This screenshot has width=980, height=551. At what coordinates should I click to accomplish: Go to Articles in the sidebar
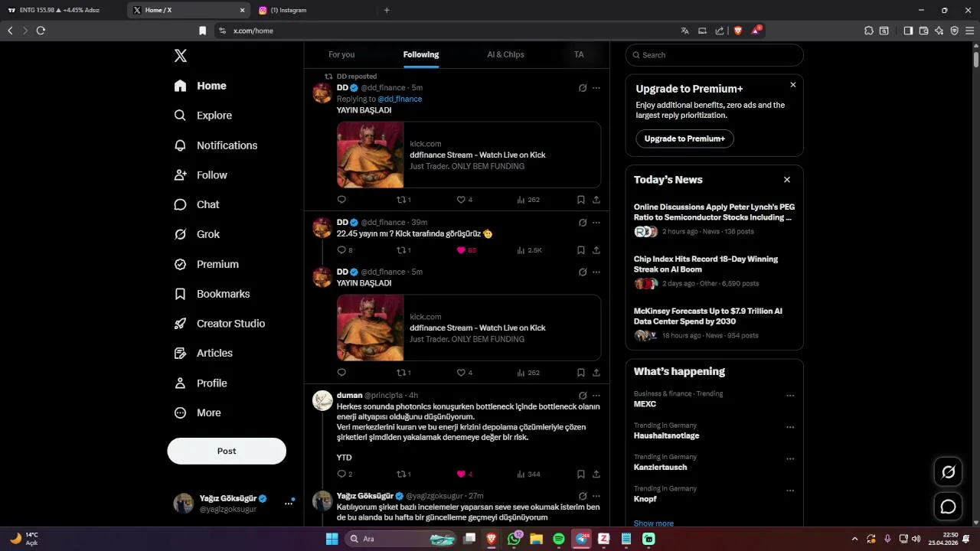204,354
